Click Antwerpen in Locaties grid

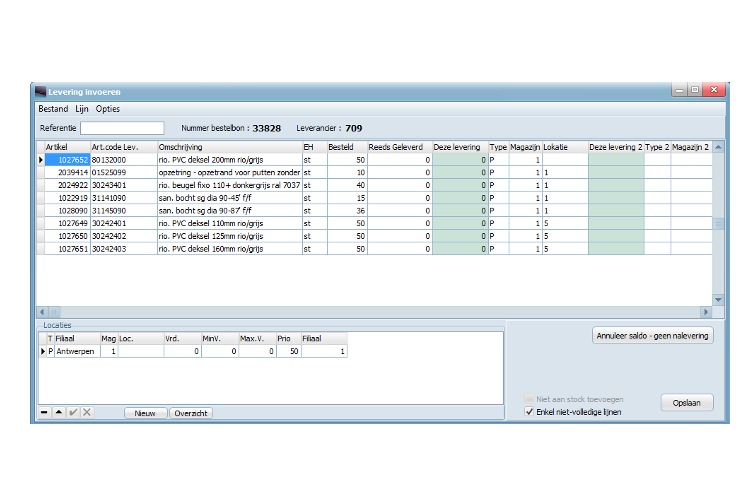pyautogui.click(x=77, y=351)
